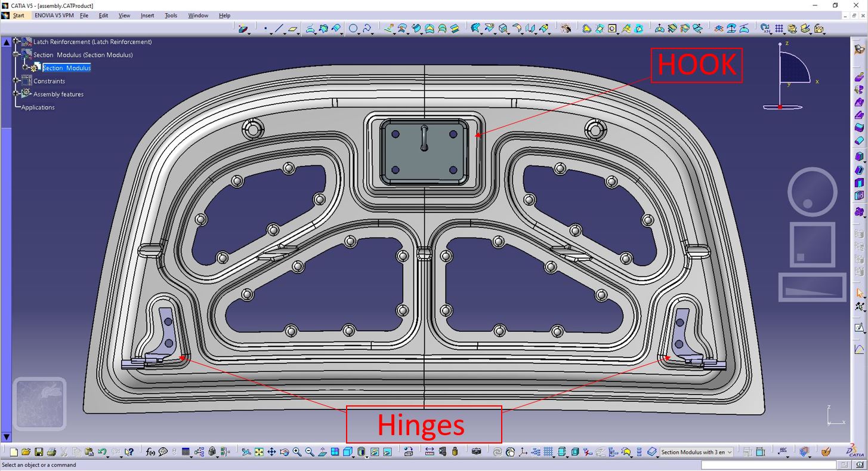Click the command input field in status bar
The height and width of the screenshot is (471, 868).
click(771, 465)
